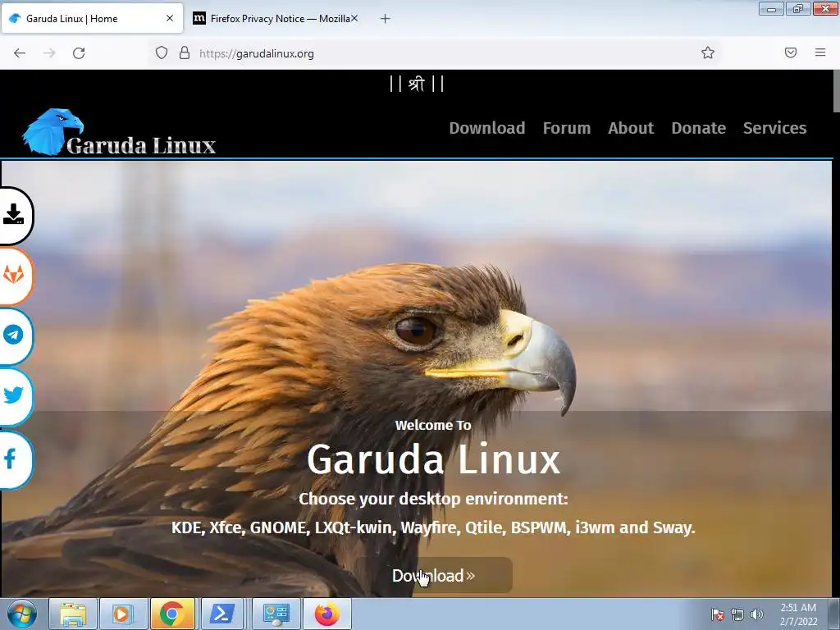Screen dimensions: 840x630
Task: Click the network tray icon
Action: point(737,614)
